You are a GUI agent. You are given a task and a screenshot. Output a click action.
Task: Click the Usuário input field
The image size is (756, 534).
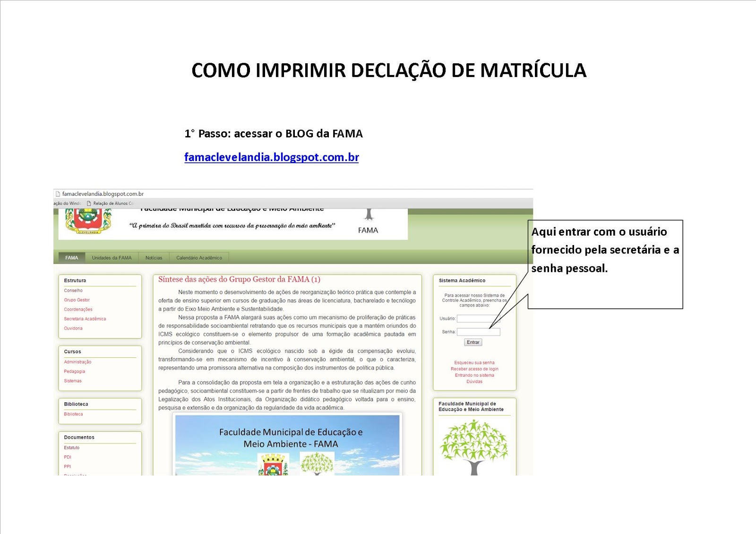click(478, 319)
